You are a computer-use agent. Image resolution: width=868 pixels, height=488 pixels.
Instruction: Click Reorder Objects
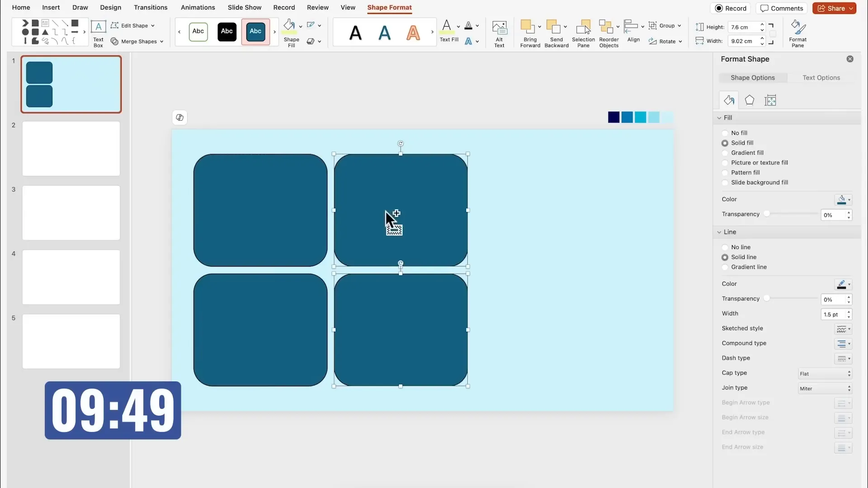[609, 34]
